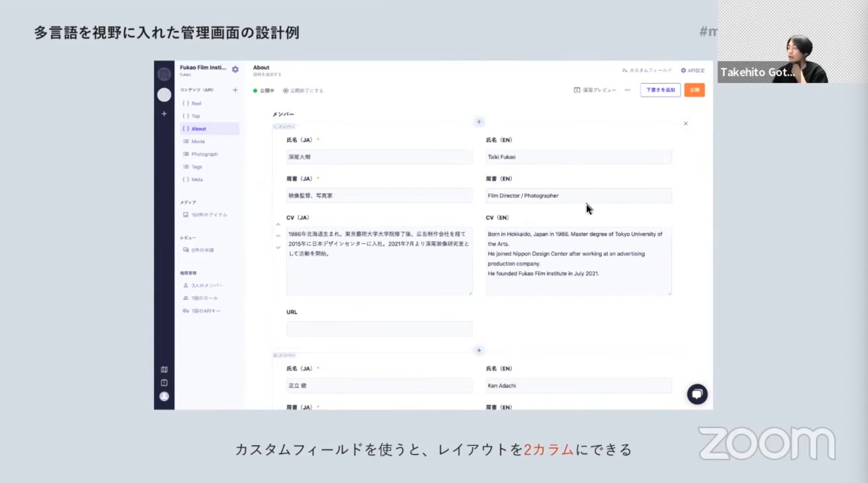Open the chat support widget
The image size is (868, 483).
click(697, 394)
